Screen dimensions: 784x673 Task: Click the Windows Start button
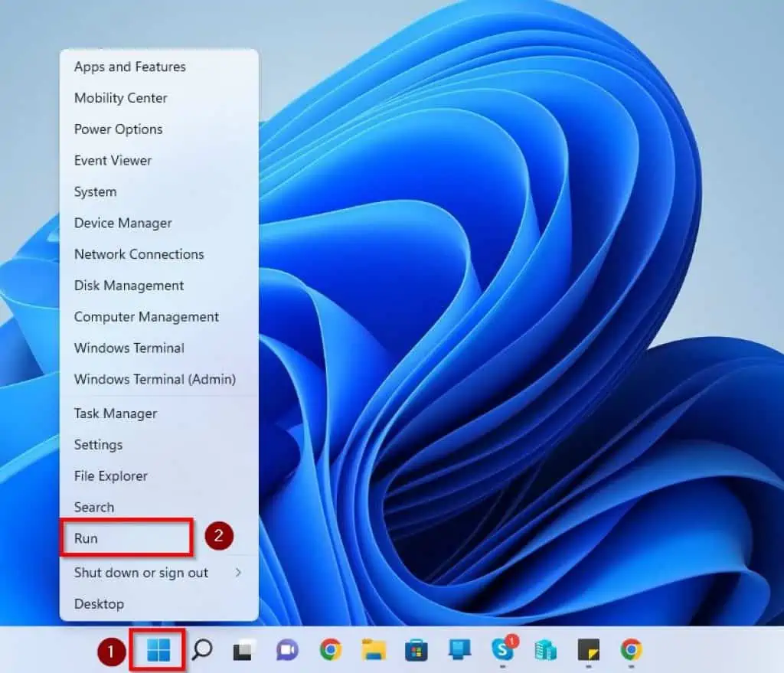(x=157, y=651)
